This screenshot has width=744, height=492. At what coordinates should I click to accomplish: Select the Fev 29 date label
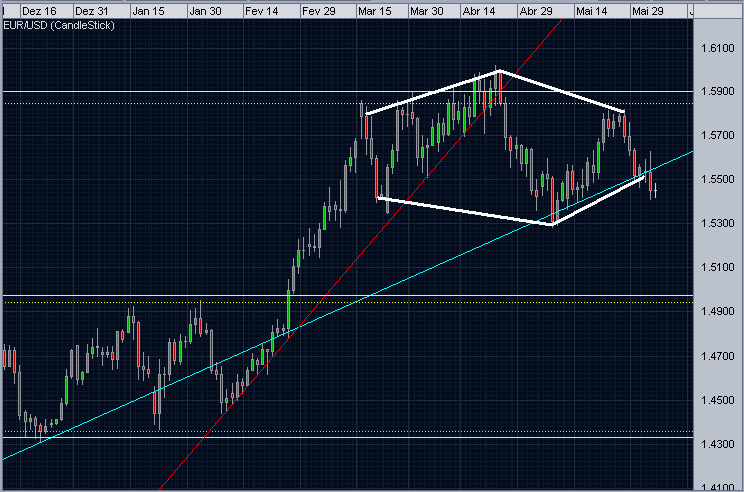(318, 11)
